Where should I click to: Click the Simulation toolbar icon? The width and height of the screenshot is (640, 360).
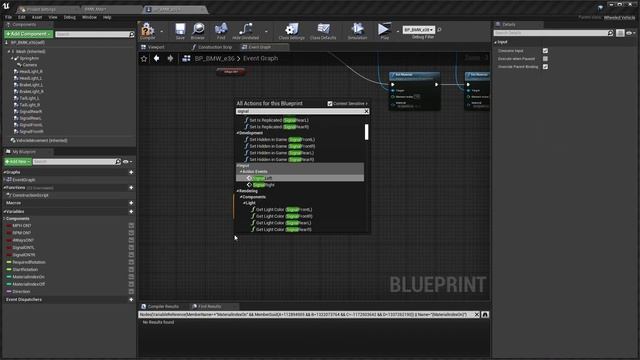[358, 29]
